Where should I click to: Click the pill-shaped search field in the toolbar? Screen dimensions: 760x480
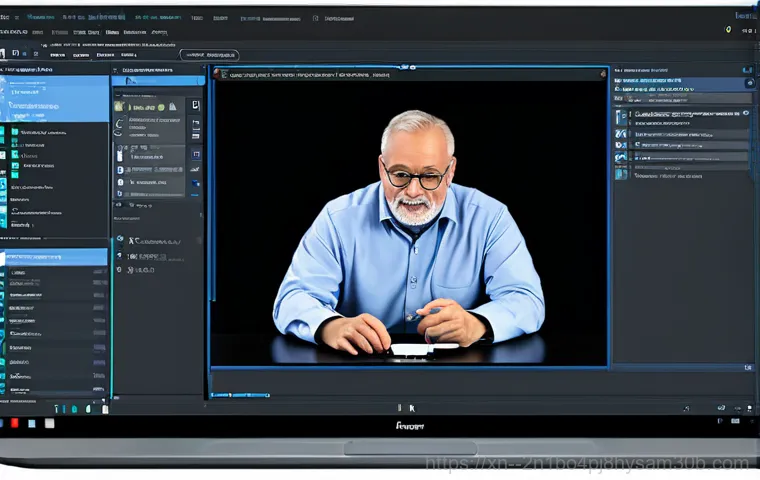209,55
